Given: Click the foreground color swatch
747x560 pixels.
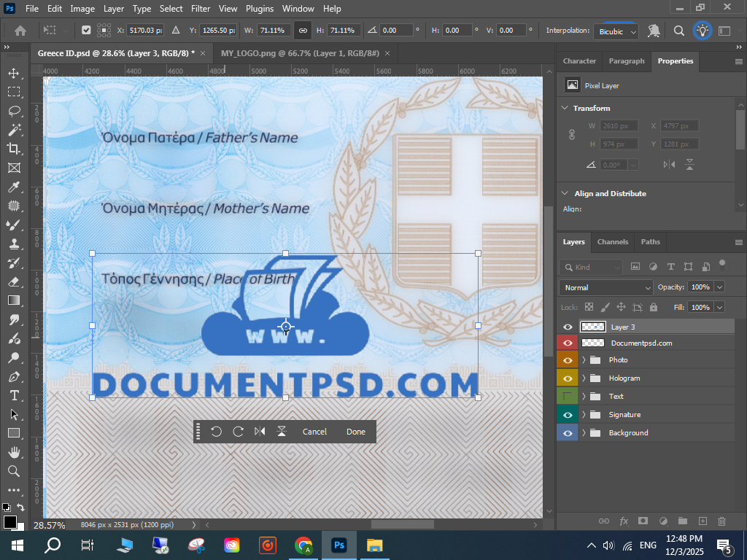Looking at the screenshot, I should coord(9,521).
